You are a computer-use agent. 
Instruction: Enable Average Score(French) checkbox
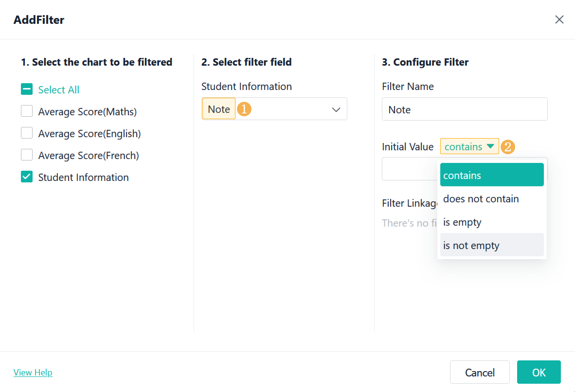pyautogui.click(x=27, y=155)
